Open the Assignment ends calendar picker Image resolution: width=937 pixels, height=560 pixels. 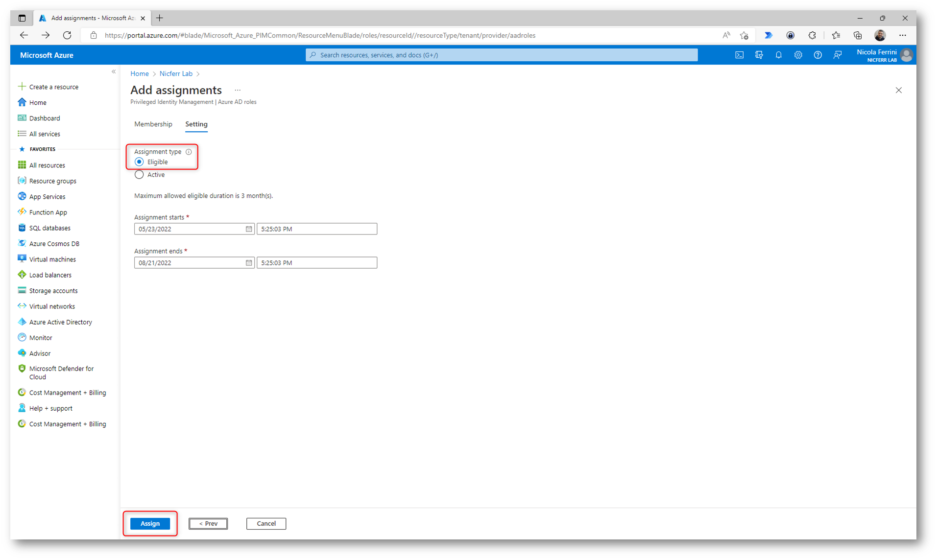tap(249, 263)
